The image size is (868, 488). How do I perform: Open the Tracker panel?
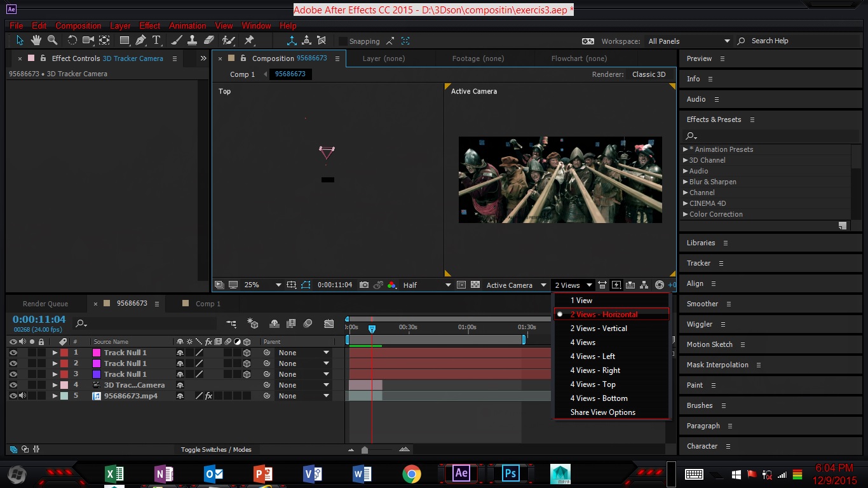[698, 263]
